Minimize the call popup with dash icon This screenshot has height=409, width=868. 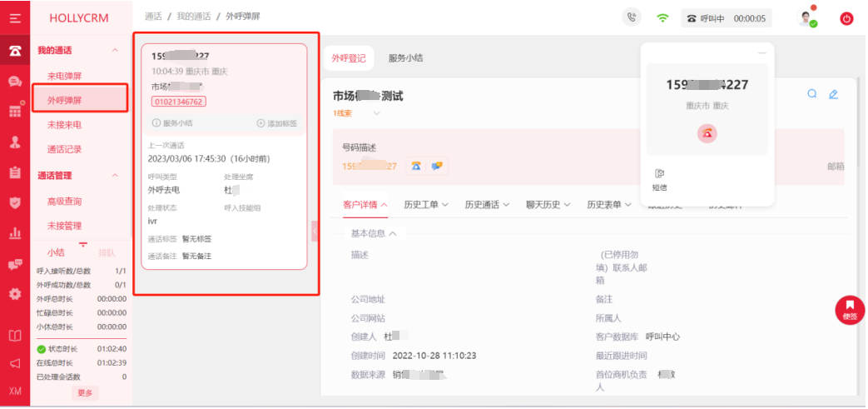[762, 52]
